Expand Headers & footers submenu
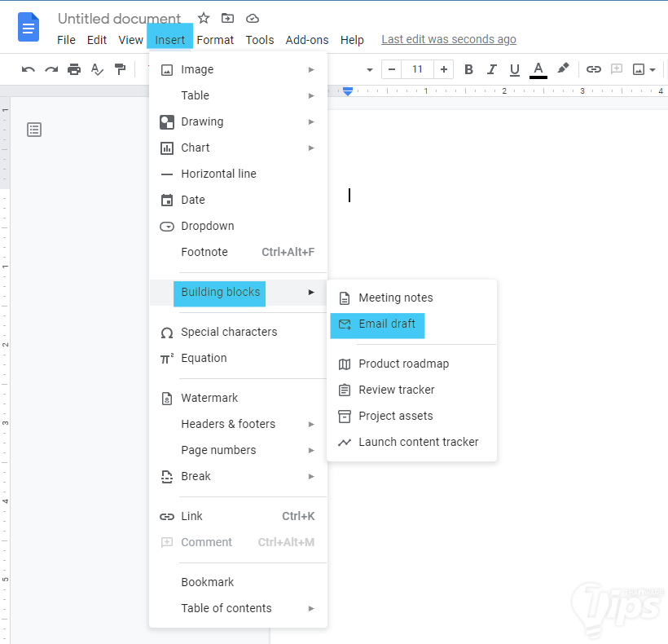Viewport: 668px width, 644px height. (x=238, y=424)
